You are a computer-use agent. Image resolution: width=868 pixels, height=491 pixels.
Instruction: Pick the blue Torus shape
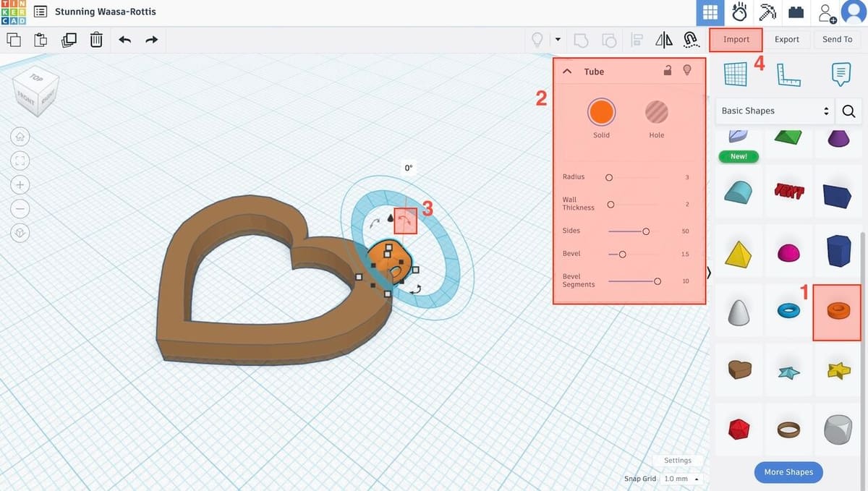[x=788, y=311]
